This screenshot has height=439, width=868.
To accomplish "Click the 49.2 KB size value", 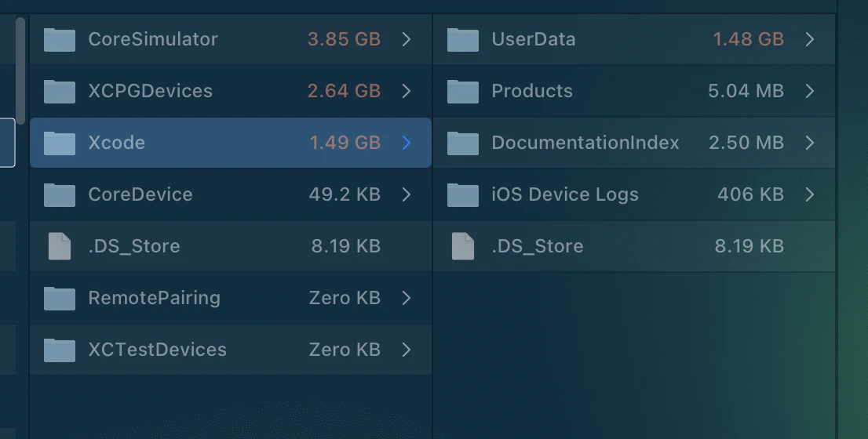I will [345, 194].
